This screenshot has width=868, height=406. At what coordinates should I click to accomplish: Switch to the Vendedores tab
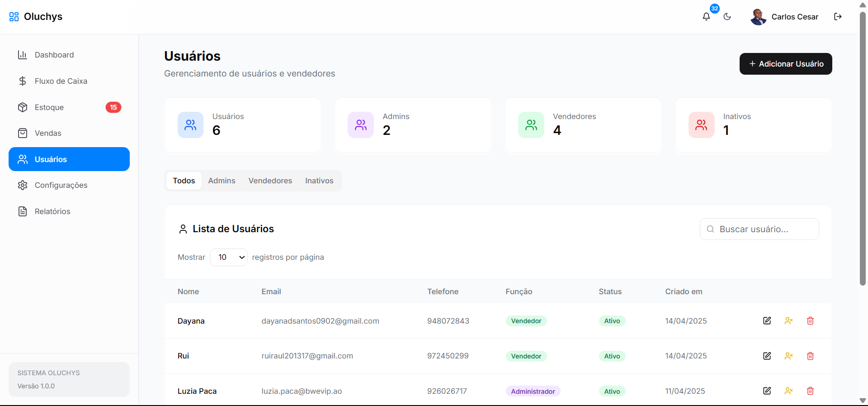point(270,181)
